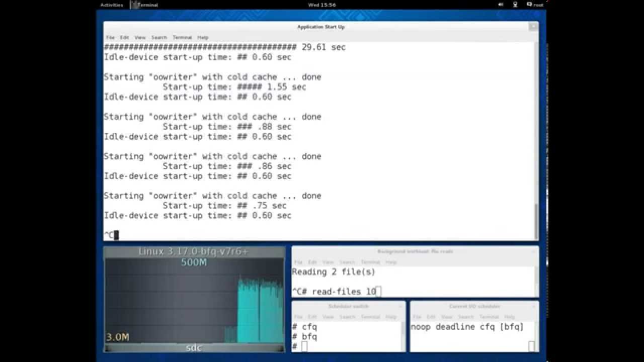Click the 500M label on throughput graph
644x362 pixels.
pyautogui.click(x=194, y=262)
